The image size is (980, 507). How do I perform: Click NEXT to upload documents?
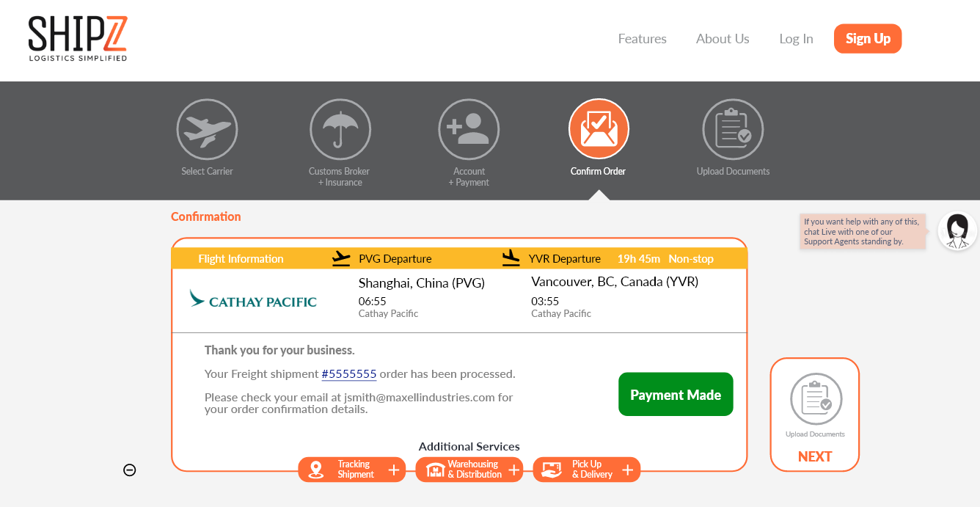[814, 456]
